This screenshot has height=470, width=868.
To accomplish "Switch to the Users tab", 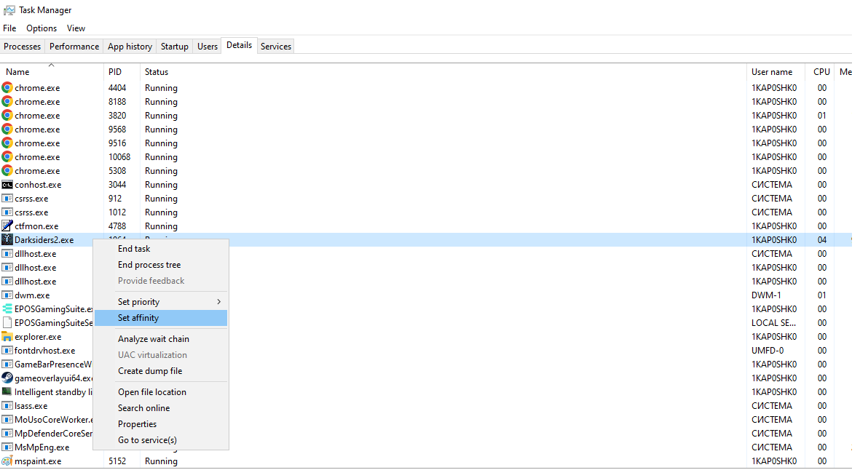I will tap(208, 47).
